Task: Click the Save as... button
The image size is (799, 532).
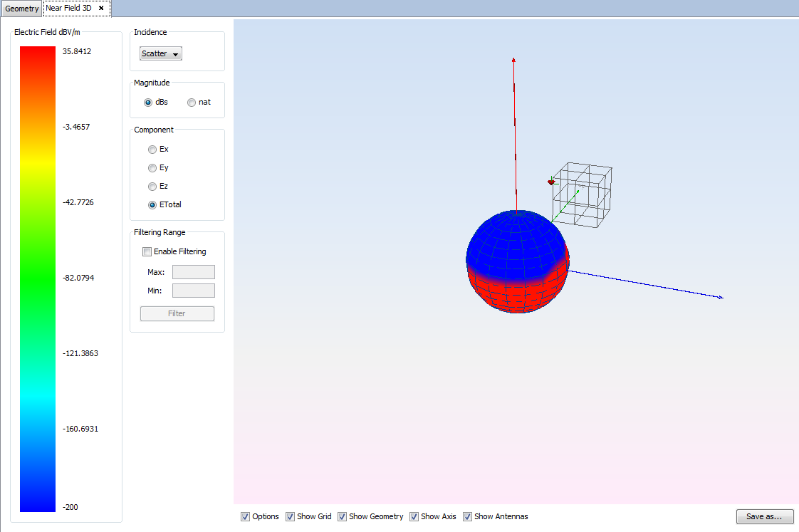Action: pos(764,516)
